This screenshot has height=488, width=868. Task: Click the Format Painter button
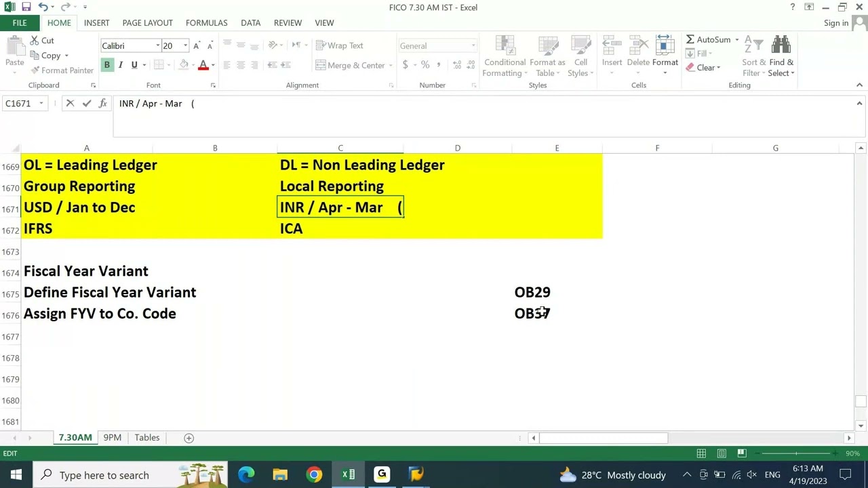(62, 70)
